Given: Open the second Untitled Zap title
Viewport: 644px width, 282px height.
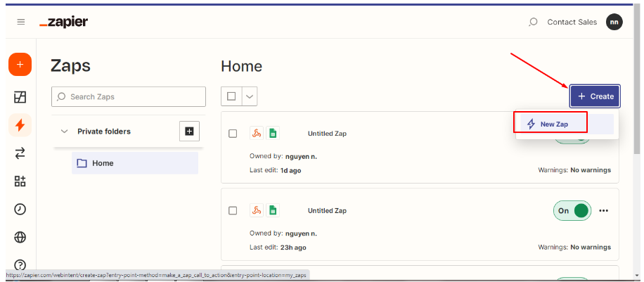Looking at the screenshot, I should click(x=327, y=210).
